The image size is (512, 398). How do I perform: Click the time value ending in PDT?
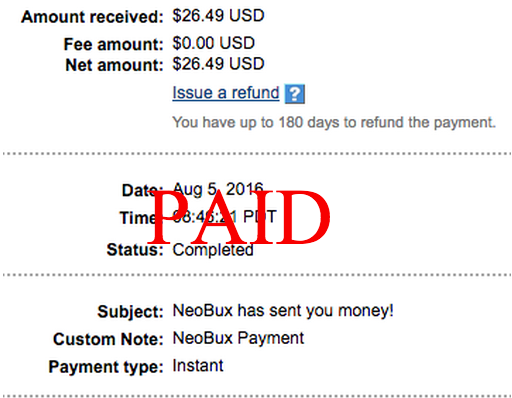click(x=225, y=217)
